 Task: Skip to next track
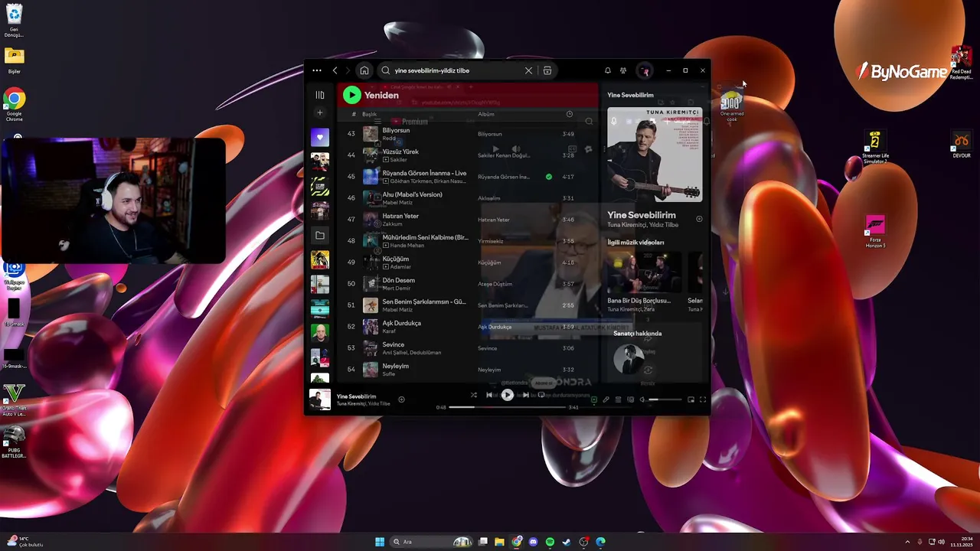pos(525,395)
